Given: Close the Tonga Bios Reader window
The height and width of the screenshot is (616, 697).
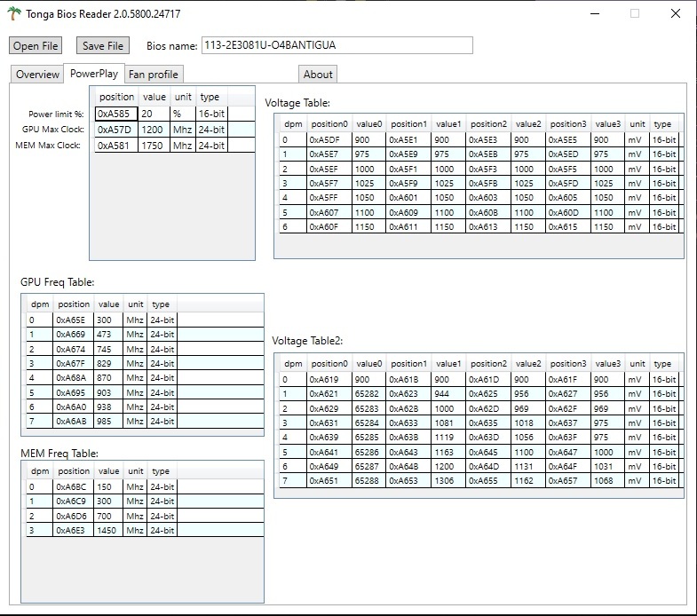Looking at the screenshot, I should (675, 13).
